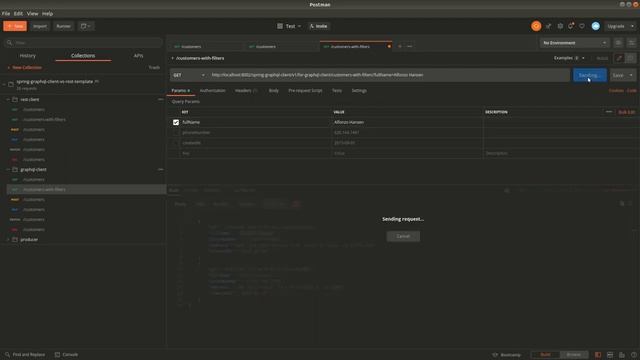Click the request URL input field
This screenshot has width=640, height=360.
click(x=389, y=75)
